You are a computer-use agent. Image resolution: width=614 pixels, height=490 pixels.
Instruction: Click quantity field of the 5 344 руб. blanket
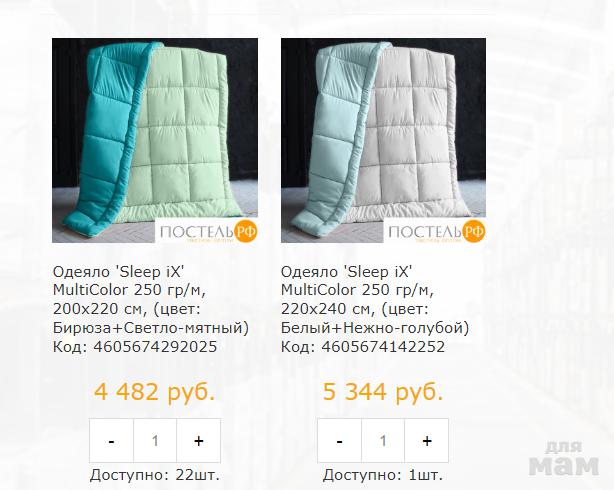[383, 441]
